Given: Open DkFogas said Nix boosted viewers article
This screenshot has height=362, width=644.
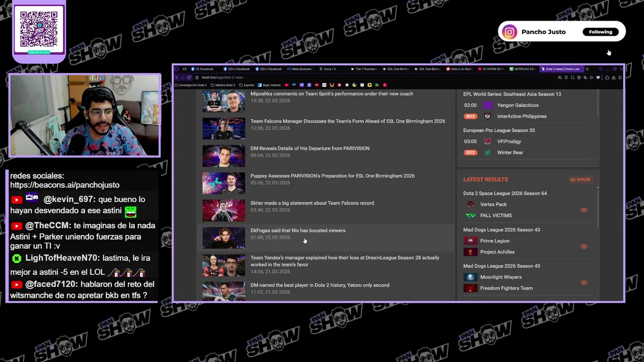Looking at the screenshot, I should click(298, 230).
